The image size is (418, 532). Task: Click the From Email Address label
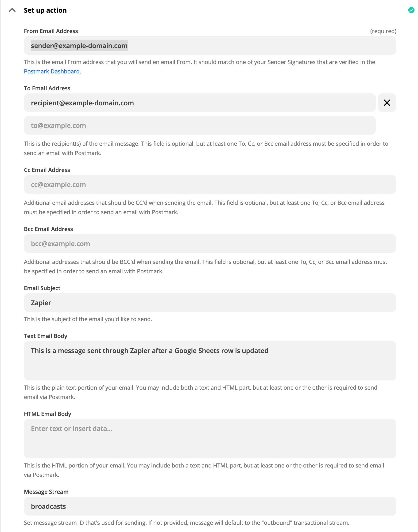[51, 31]
